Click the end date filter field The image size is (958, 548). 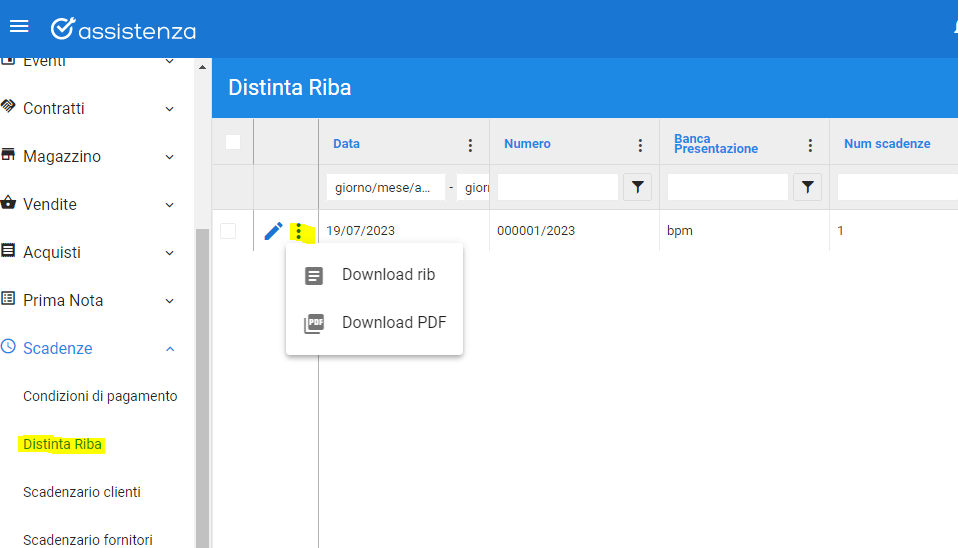point(474,188)
